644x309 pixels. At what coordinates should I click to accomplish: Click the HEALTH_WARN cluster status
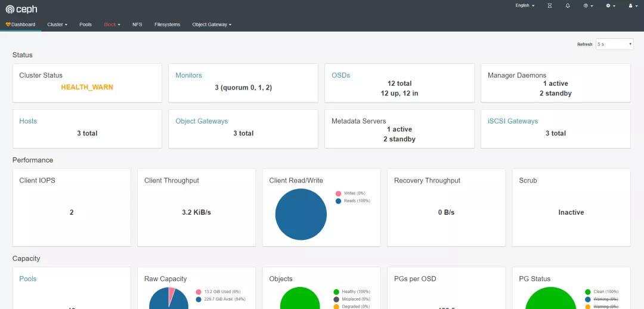87,87
